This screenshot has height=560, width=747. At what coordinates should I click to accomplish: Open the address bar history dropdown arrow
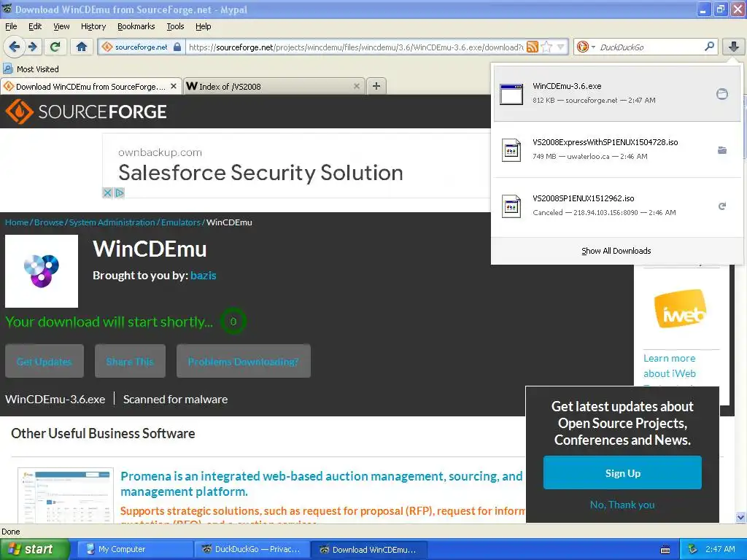pos(561,47)
